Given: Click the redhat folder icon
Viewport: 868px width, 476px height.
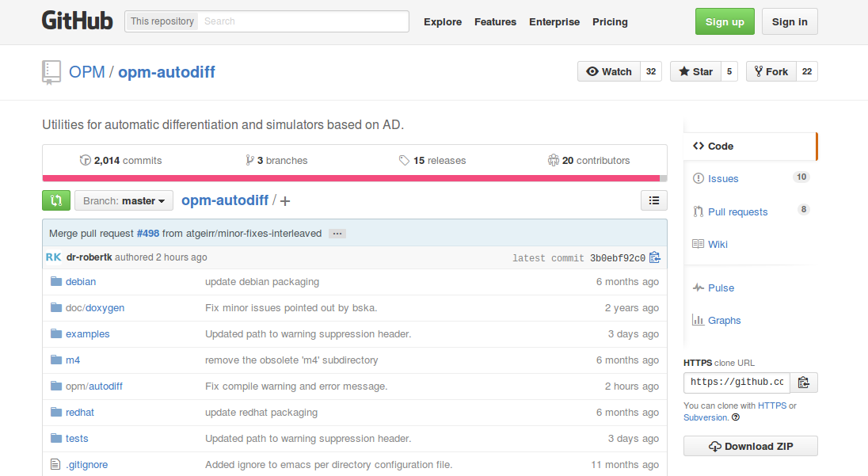Looking at the screenshot, I should point(56,412).
